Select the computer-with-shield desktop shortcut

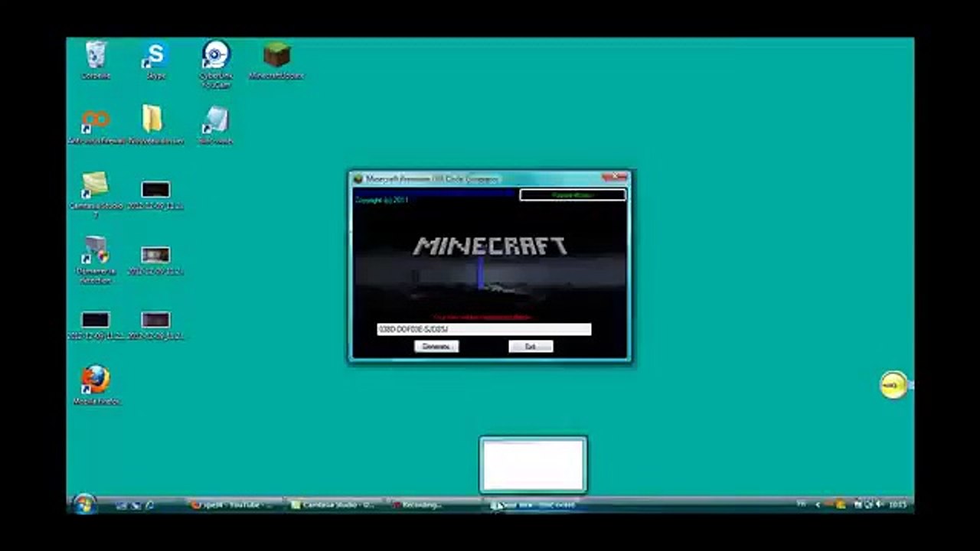[x=96, y=259]
